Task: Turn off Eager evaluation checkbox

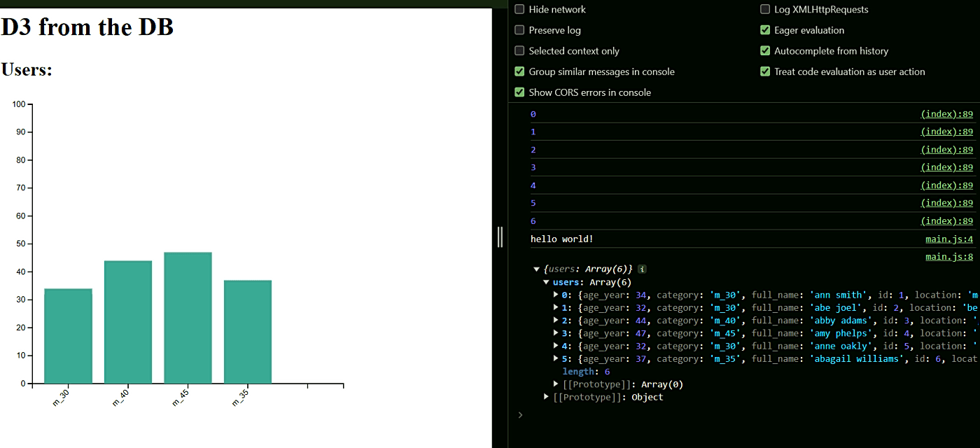Action: 765,30
